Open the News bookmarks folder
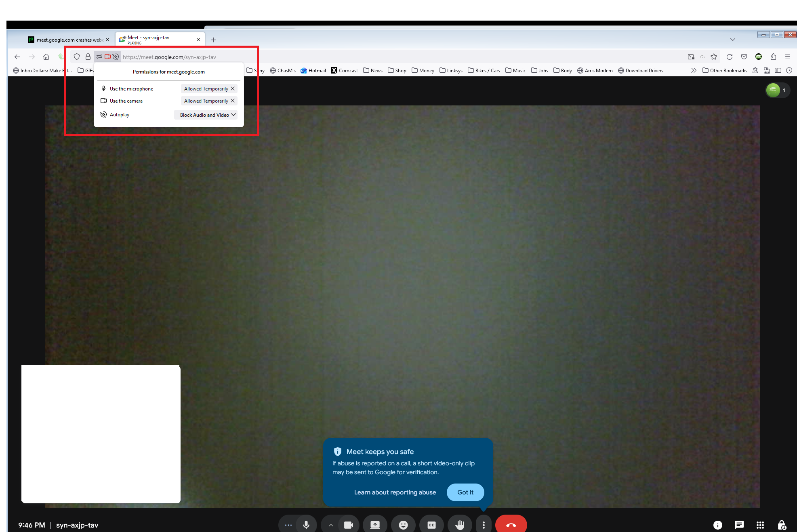Screen dimensions: 797x532 [373, 70]
